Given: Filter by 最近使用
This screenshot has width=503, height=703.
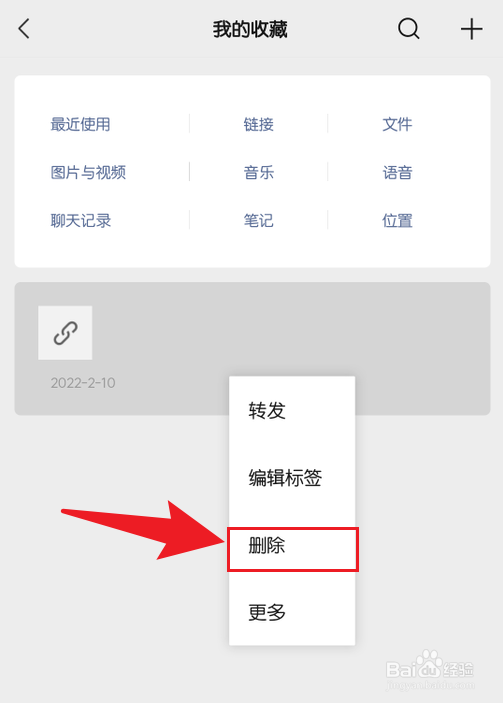Looking at the screenshot, I should point(80,124).
